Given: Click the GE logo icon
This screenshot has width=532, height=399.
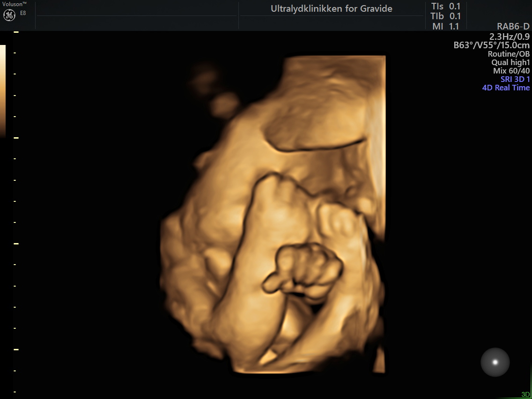Looking at the screenshot, I should point(9,15).
